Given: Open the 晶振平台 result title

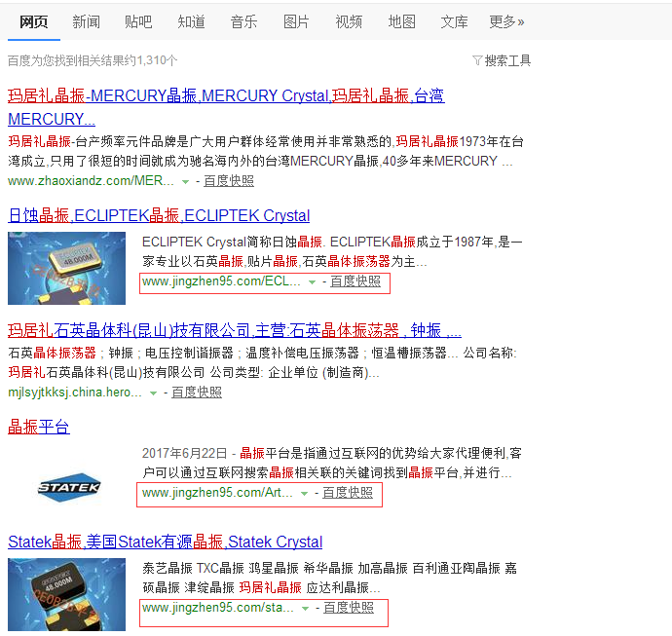Looking at the screenshot, I should click(39, 427).
